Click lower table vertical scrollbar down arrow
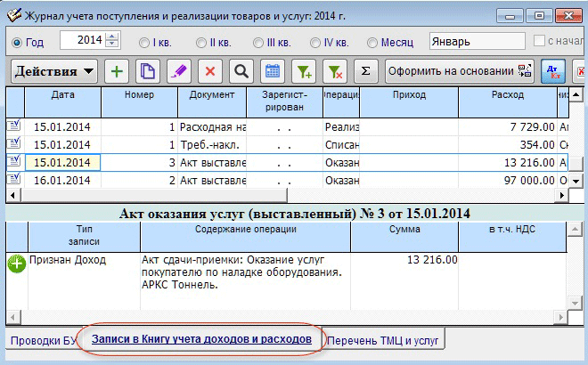The image size is (588, 365). 575,303
